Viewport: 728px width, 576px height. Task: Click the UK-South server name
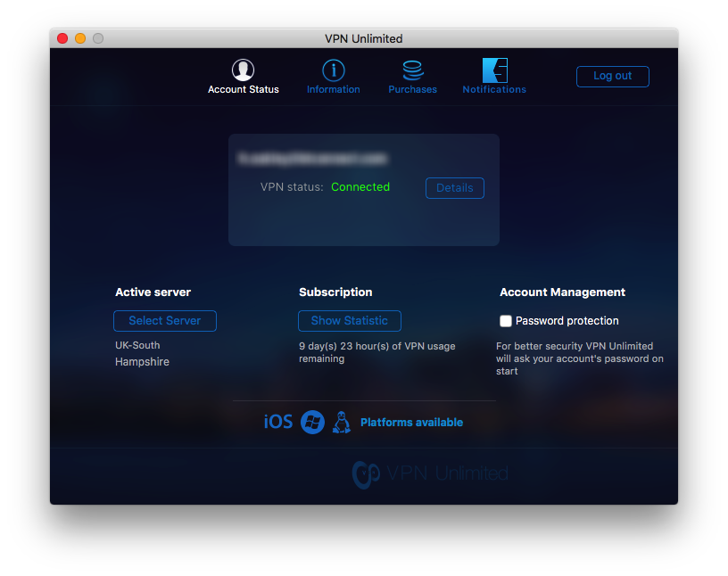(137, 345)
